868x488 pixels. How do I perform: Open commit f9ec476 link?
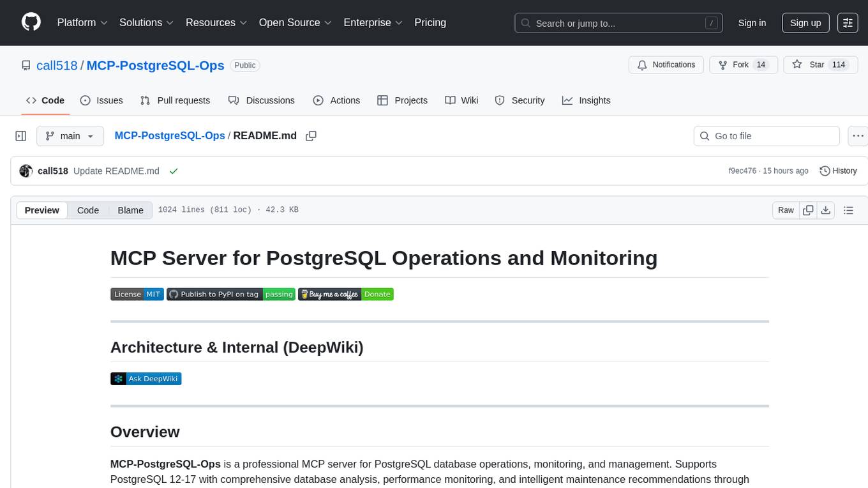pos(742,171)
